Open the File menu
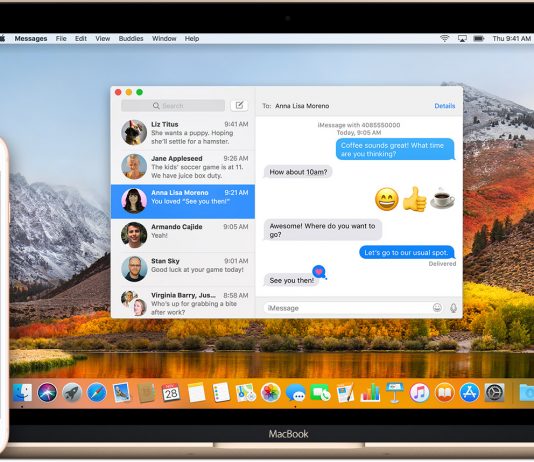 [x=61, y=38]
